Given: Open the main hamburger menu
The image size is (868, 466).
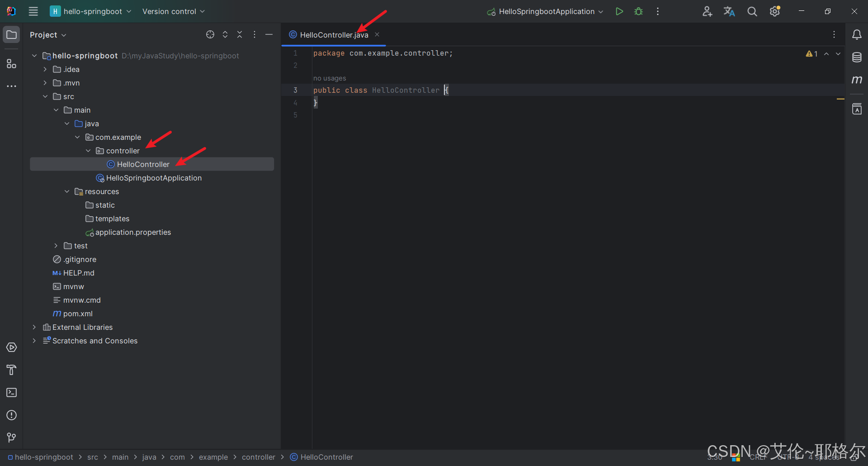Looking at the screenshot, I should click(x=33, y=11).
